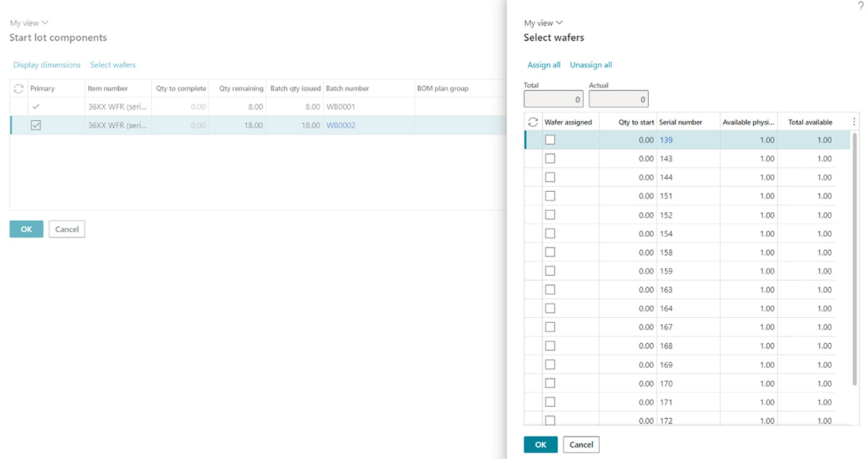Click Total available cell for serial 167
Viewport: 868px width, 459px height.
coord(807,327)
